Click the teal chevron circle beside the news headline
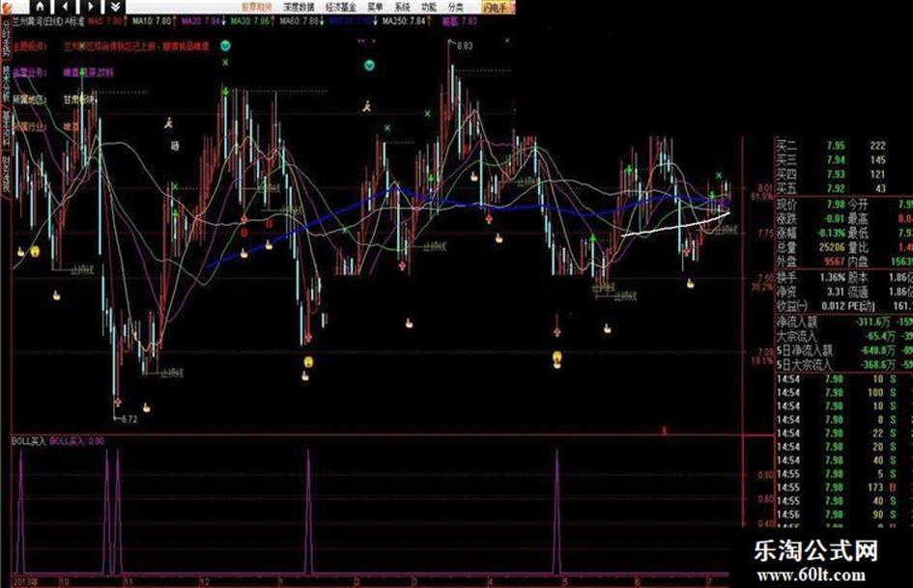The image size is (913, 588). coord(225,45)
